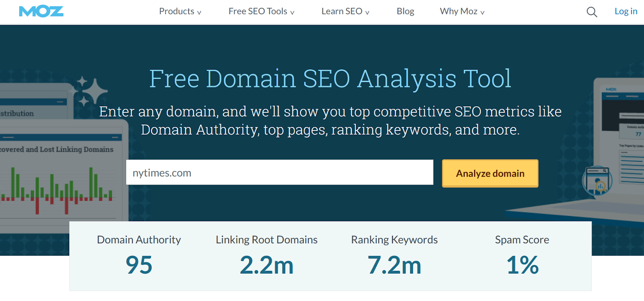
Task: Select the 7.2m ranking keywords value
Action: [x=394, y=265]
